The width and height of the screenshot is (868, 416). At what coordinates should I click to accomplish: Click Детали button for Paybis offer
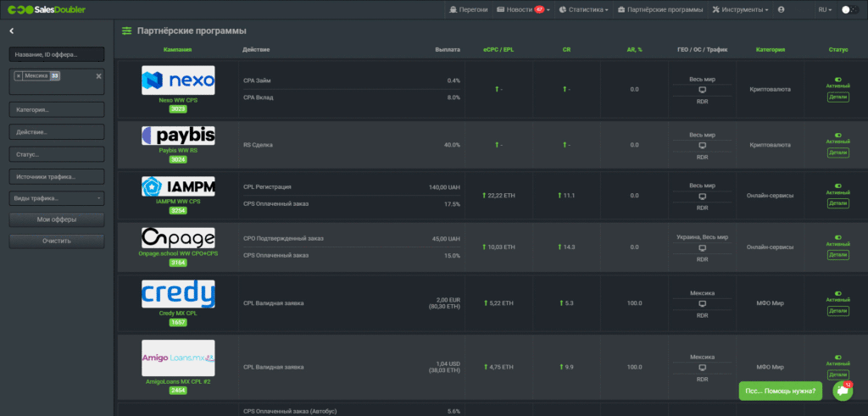coord(837,153)
